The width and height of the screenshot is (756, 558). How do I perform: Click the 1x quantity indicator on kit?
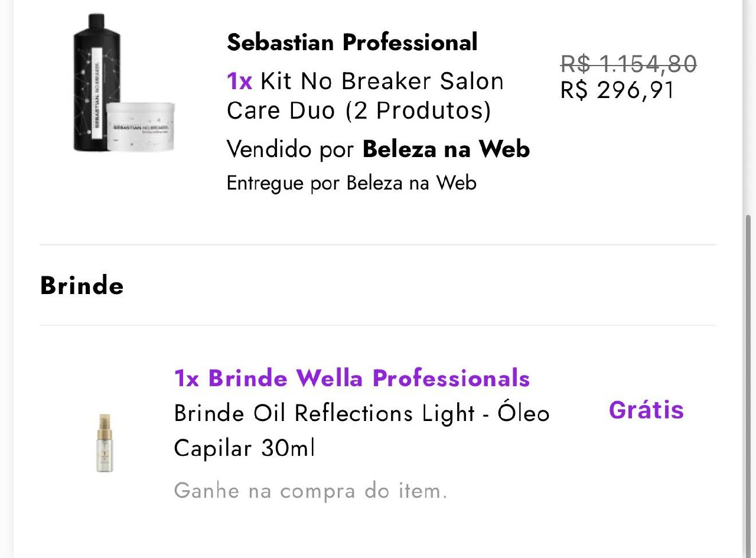point(239,81)
